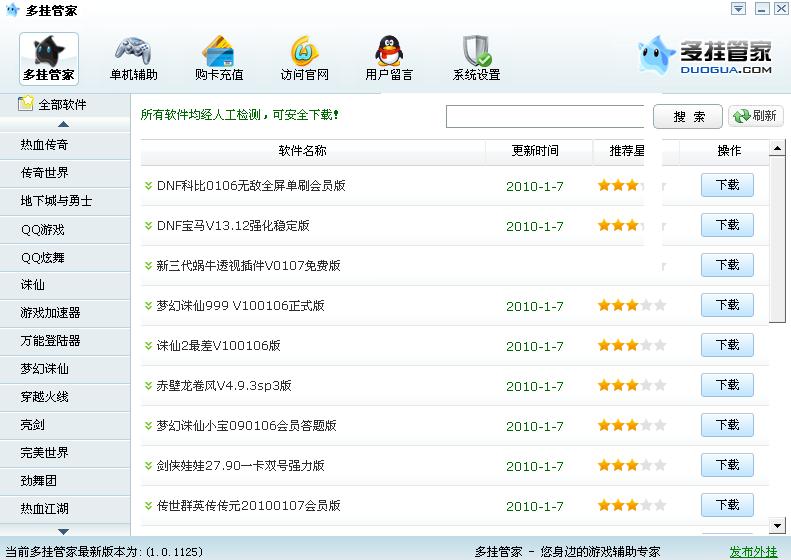Select the QQ游戏 category
This screenshot has height=560, width=791.
pos(65,230)
